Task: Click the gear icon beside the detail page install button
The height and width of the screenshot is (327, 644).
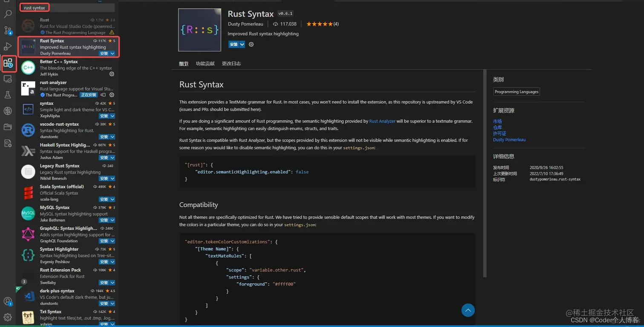Action: (251, 44)
